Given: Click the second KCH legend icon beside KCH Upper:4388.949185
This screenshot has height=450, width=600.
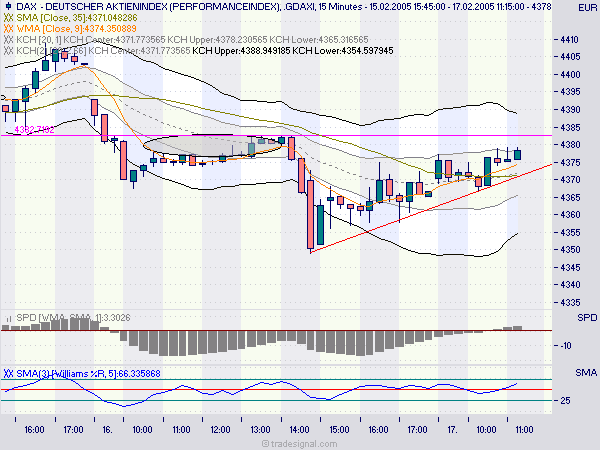Looking at the screenshot, I should (x=8, y=51).
